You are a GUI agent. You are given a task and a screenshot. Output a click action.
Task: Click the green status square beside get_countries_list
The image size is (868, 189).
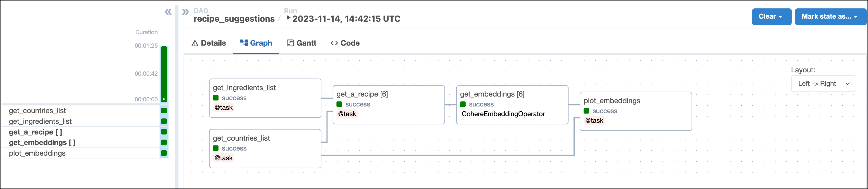point(164,111)
